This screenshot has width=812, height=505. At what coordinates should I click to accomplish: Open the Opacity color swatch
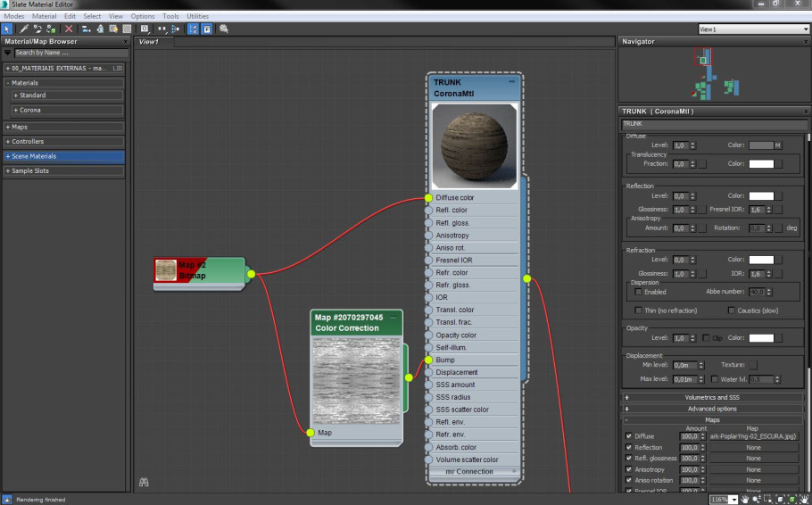pyautogui.click(x=761, y=337)
